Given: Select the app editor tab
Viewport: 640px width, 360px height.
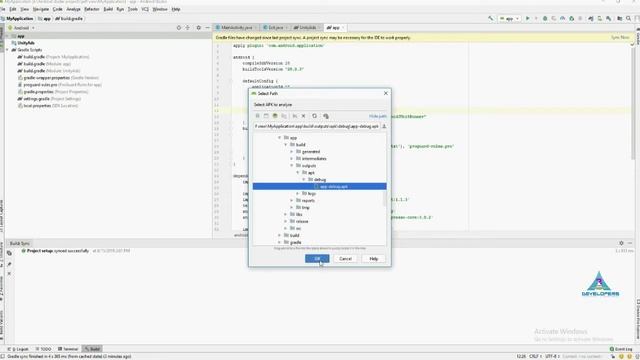Looking at the screenshot, I should click(x=336, y=28).
